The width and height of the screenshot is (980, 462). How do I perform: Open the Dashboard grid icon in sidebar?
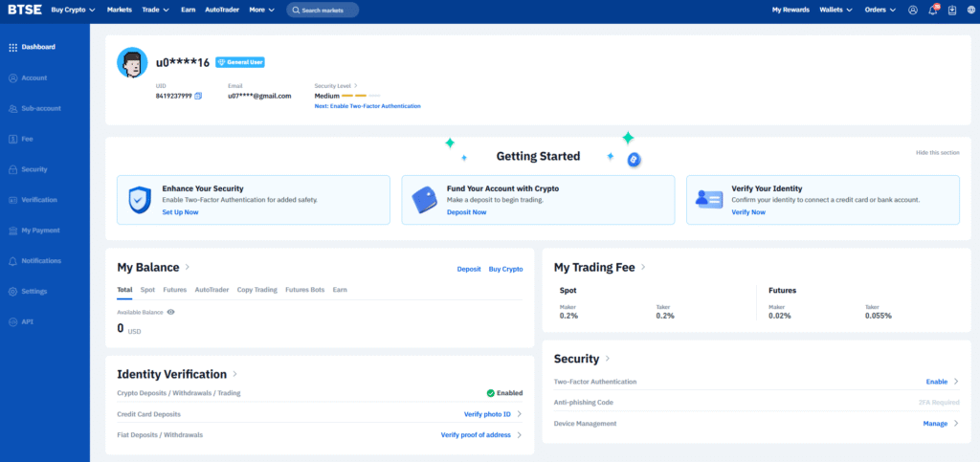tap(12, 48)
